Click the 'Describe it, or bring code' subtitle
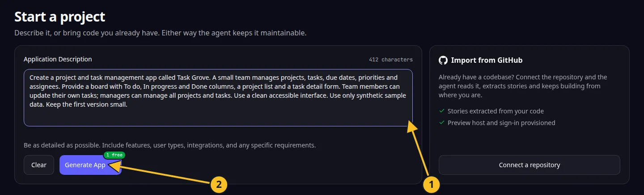This screenshot has width=644, height=195. 161,33
